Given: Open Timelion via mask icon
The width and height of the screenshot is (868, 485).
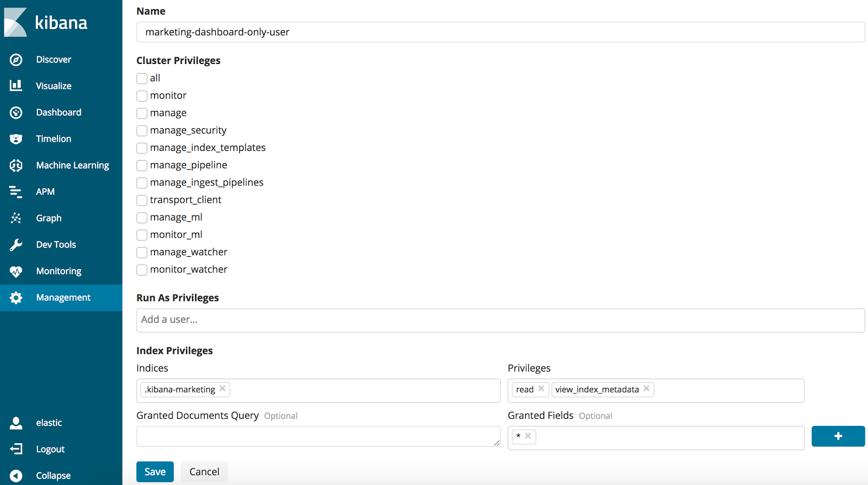Looking at the screenshot, I should coord(16,139).
